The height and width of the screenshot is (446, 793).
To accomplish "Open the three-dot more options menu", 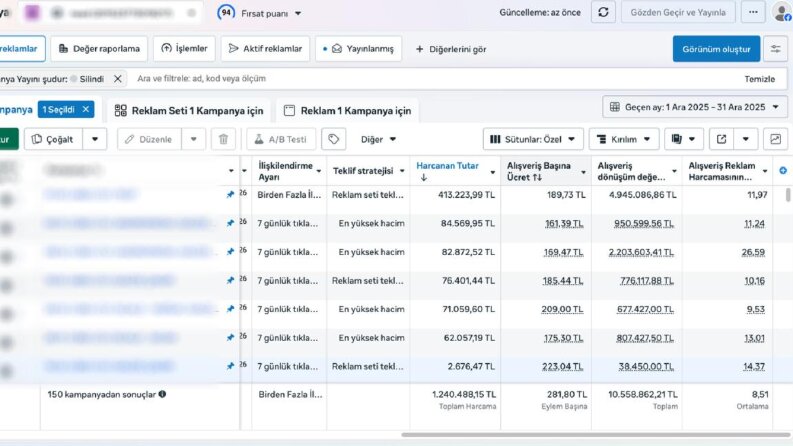I will click(753, 12).
